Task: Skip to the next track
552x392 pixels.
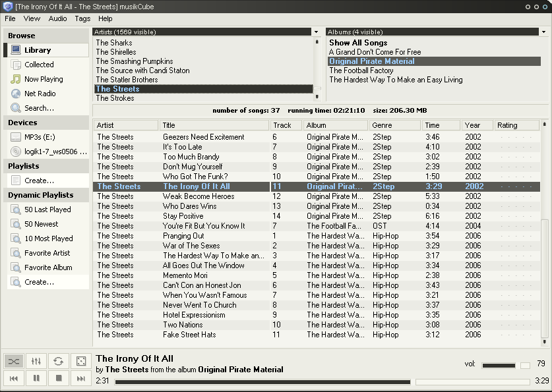Action: click(x=81, y=378)
